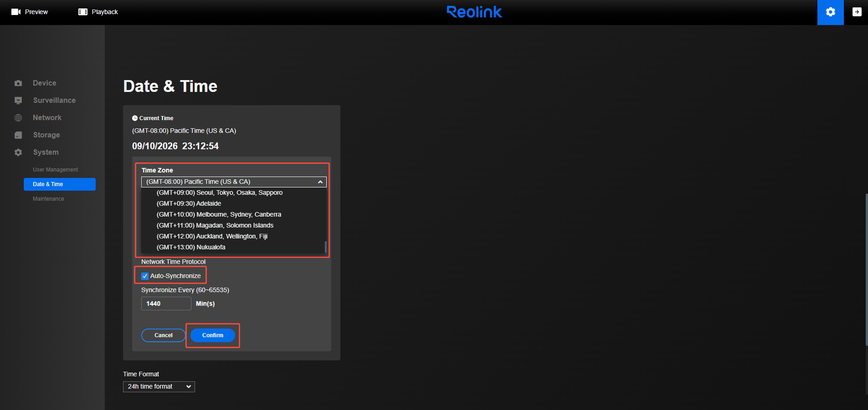
Task: Click the System gear icon in sidebar
Action: click(x=18, y=152)
